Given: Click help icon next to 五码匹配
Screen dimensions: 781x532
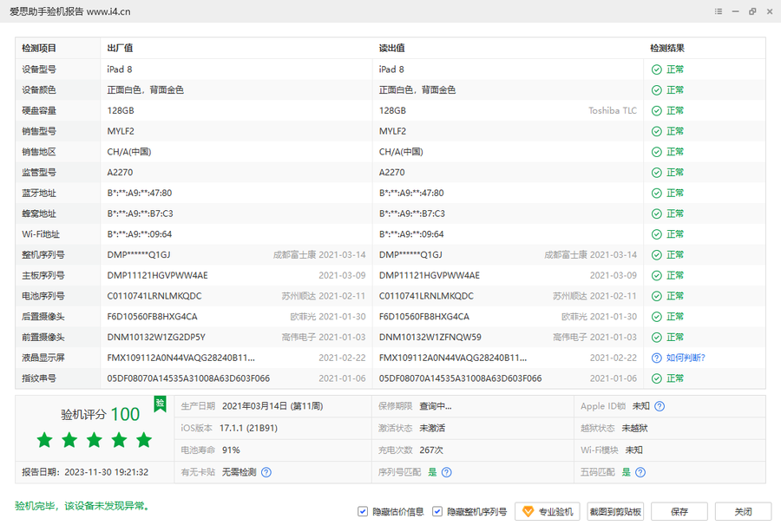Looking at the screenshot, I should point(640,472).
